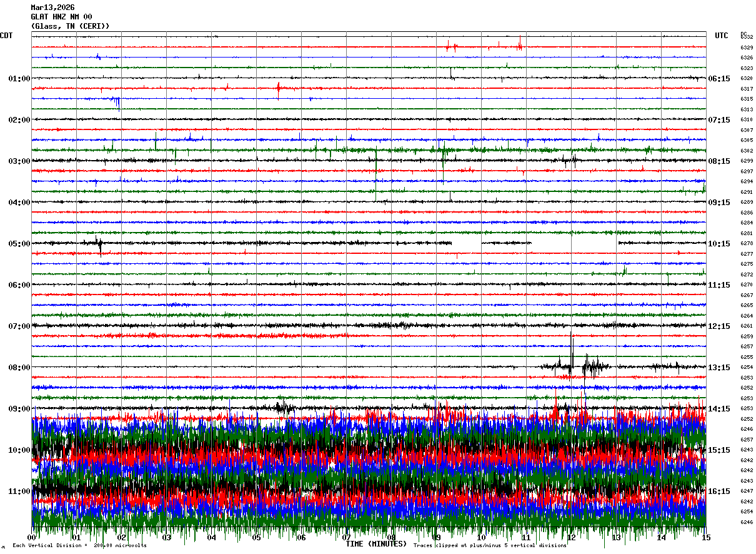The width and height of the screenshot is (756, 554).
Task: Click the "11:00" CDT time label
Action: tap(19, 491)
